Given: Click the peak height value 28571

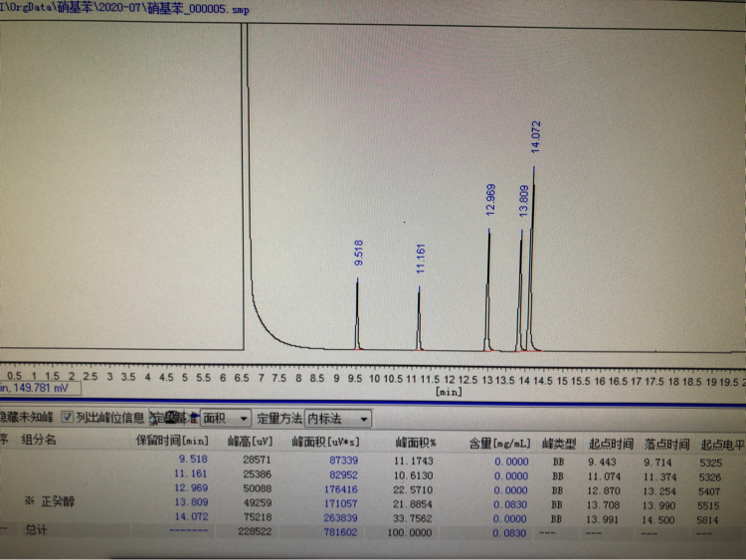Looking at the screenshot, I should (x=257, y=460).
